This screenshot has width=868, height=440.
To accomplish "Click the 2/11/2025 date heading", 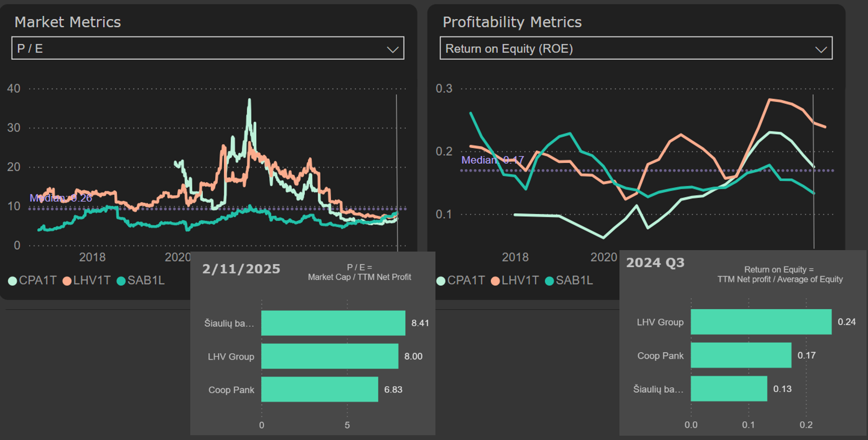I will tap(241, 269).
